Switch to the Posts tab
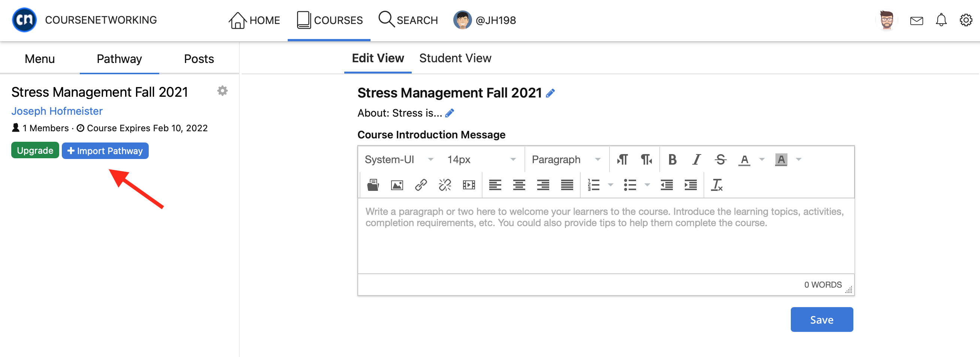980x357 pixels. pyautogui.click(x=199, y=59)
